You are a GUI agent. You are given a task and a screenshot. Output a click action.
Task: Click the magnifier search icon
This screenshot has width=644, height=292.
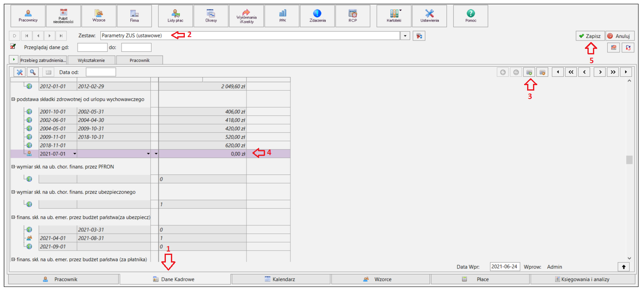click(32, 72)
